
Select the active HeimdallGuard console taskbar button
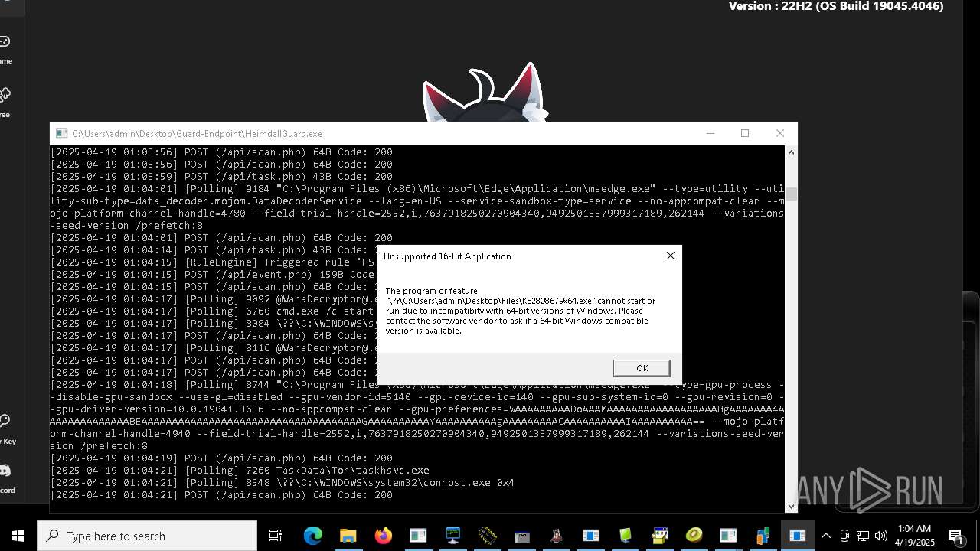pyautogui.click(x=798, y=536)
